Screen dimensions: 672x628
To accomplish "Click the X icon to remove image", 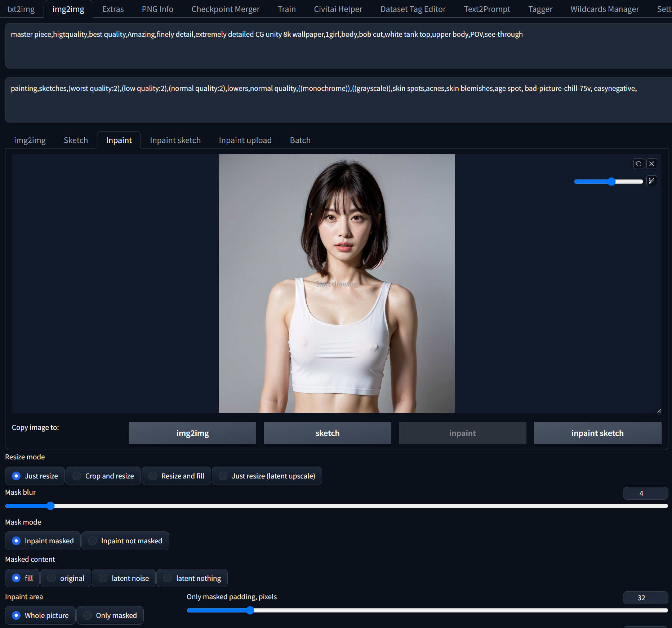I will [651, 164].
